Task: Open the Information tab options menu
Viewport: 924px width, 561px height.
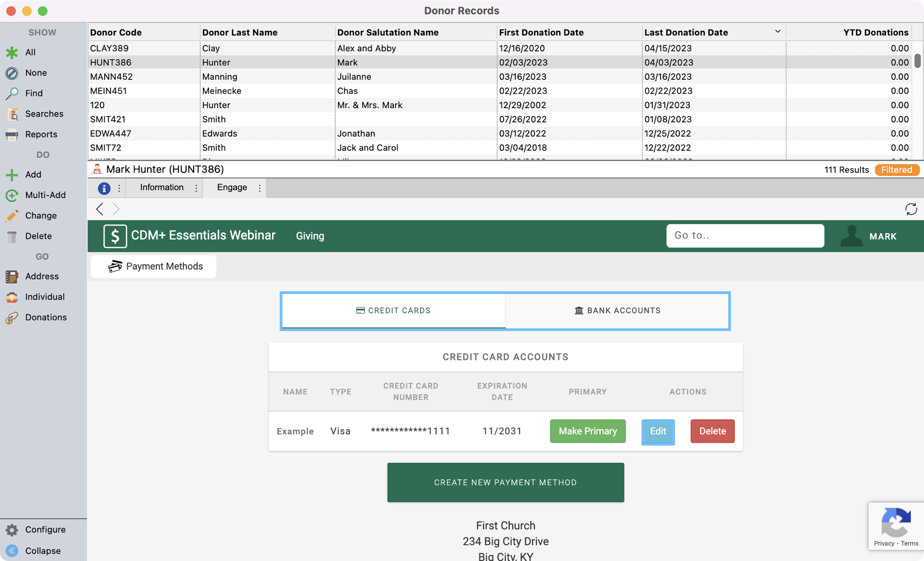Action: [196, 188]
